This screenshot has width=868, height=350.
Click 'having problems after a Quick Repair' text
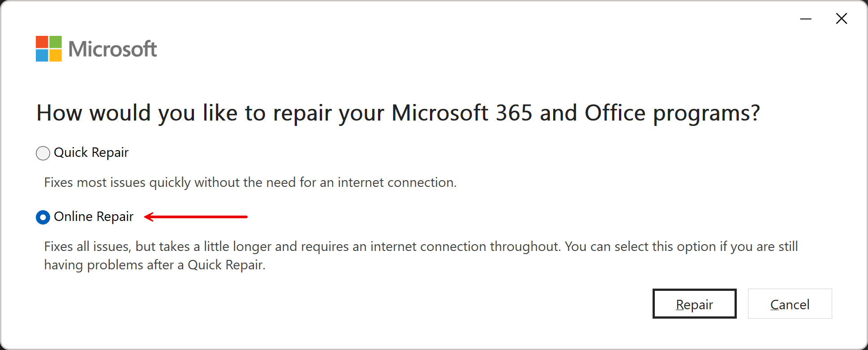[x=155, y=265]
